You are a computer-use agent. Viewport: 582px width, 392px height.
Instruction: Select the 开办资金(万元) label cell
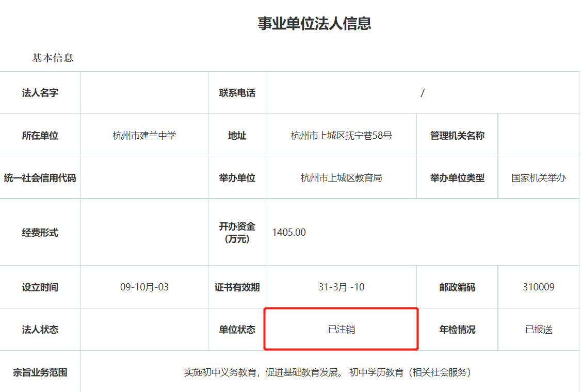pyautogui.click(x=237, y=233)
